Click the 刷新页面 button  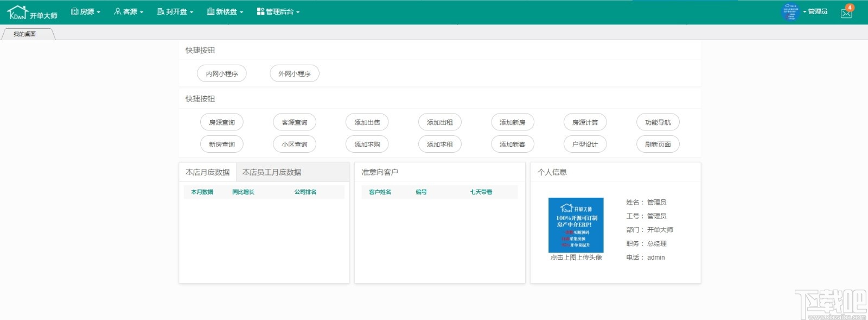click(658, 145)
